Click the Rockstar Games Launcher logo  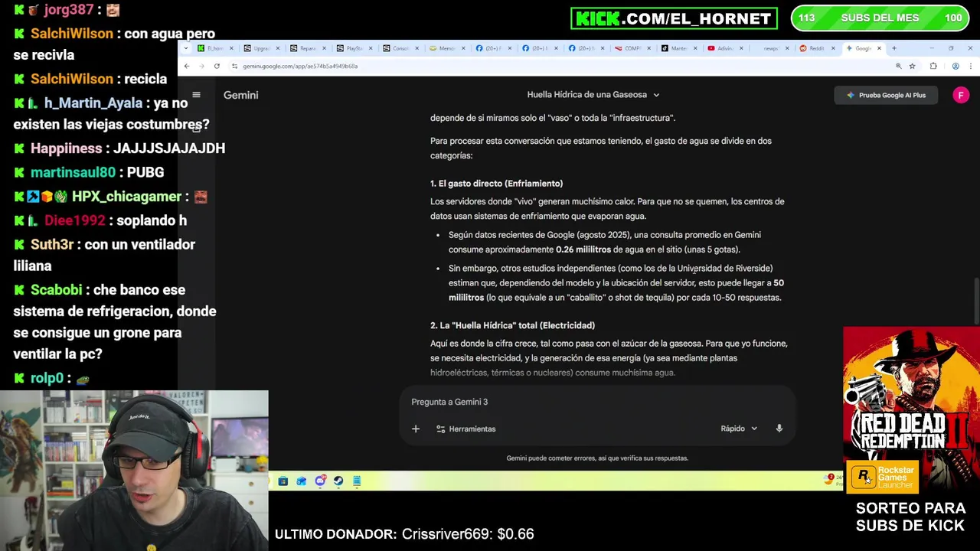(x=882, y=477)
